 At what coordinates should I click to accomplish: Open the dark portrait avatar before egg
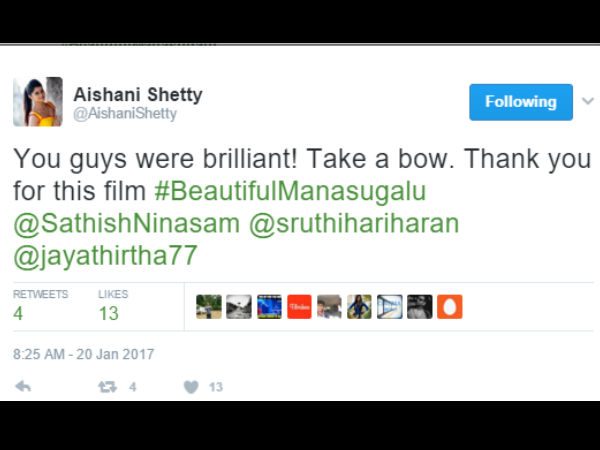click(x=419, y=307)
